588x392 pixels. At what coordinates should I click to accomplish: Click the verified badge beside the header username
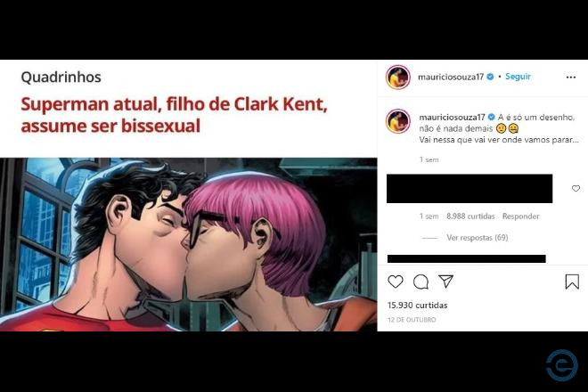coord(490,77)
